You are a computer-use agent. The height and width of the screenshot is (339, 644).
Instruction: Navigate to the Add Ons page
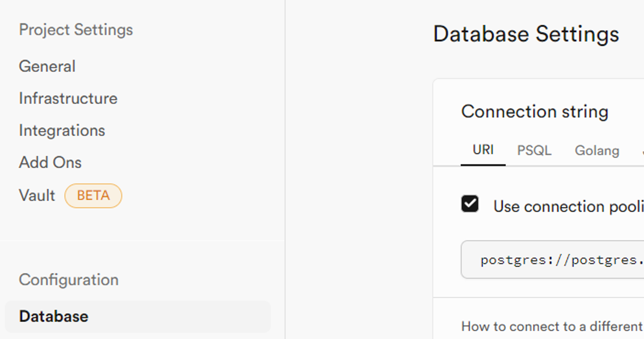(x=50, y=163)
